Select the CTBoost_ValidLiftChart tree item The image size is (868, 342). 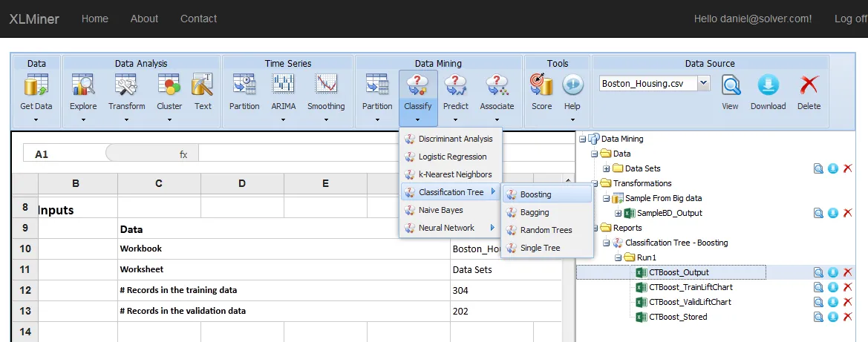pyautogui.click(x=690, y=302)
